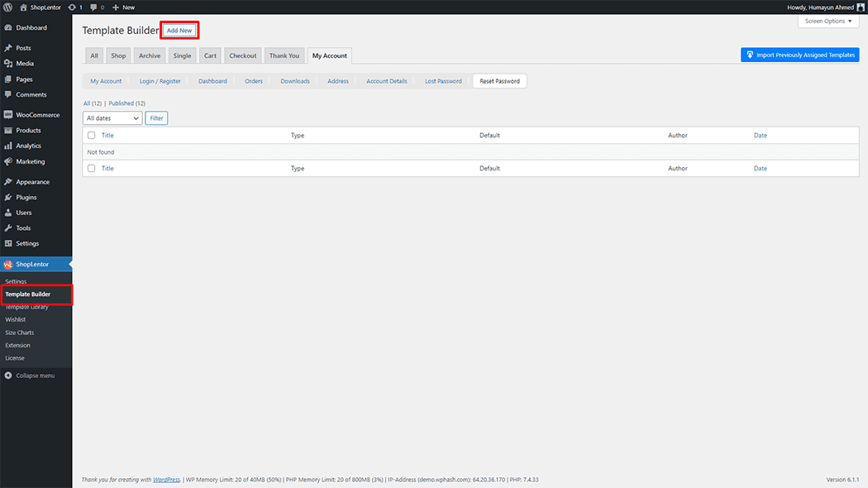Screen dimensions: 868x488
Task: Switch to the Shop tab
Action: (118, 55)
